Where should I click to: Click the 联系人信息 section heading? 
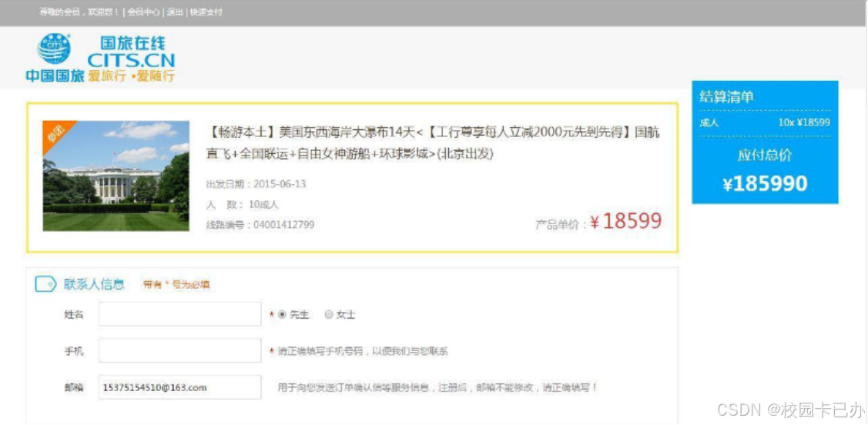[x=94, y=284]
